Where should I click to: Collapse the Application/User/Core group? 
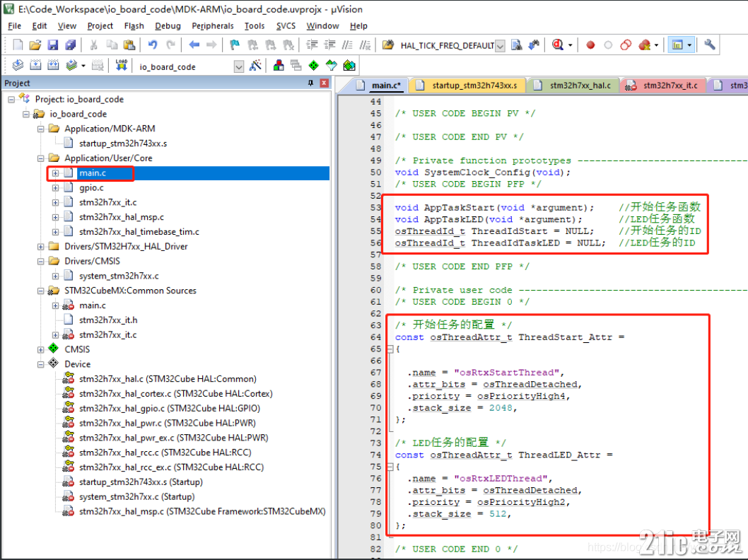(x=41, y=158)
